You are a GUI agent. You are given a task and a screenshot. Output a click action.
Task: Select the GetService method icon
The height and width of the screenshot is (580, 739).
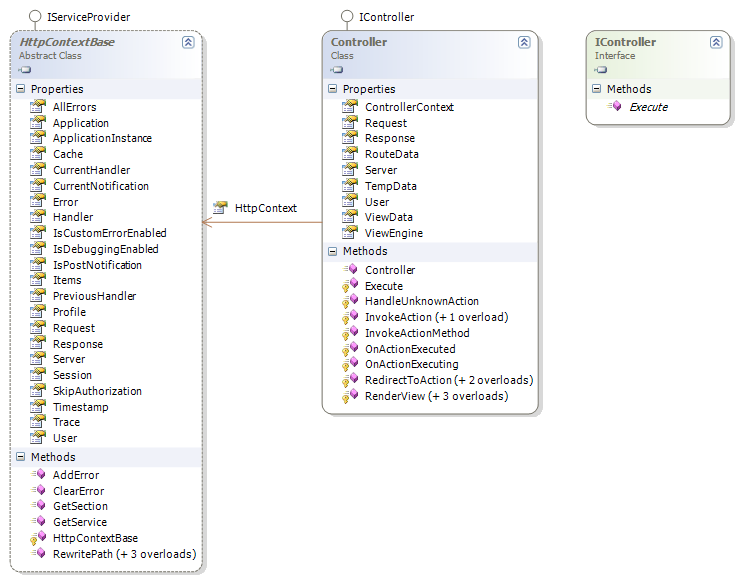coord(38,521)
